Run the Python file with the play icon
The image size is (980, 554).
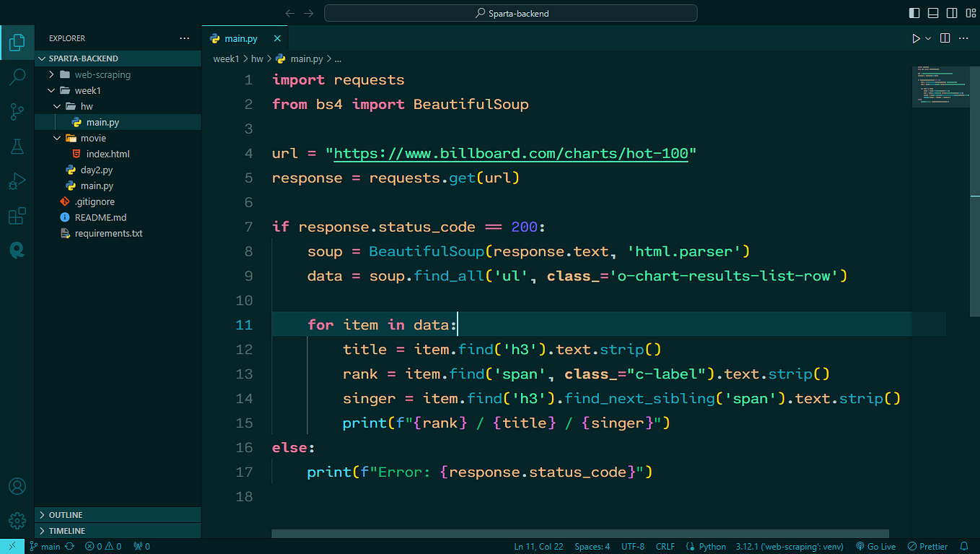916,38
